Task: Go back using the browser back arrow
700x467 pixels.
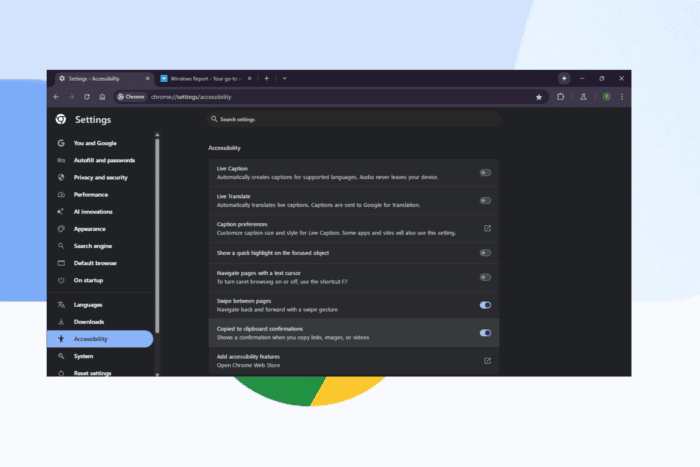Action: (56, 97)
